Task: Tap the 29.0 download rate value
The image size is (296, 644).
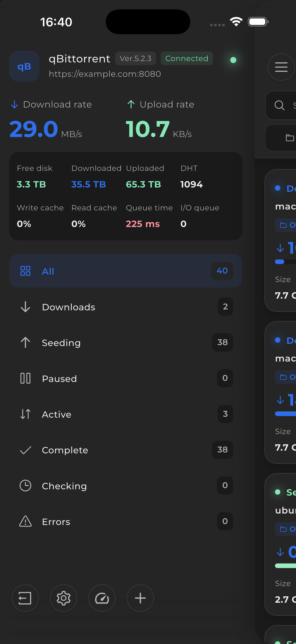Action: point(34,129)
